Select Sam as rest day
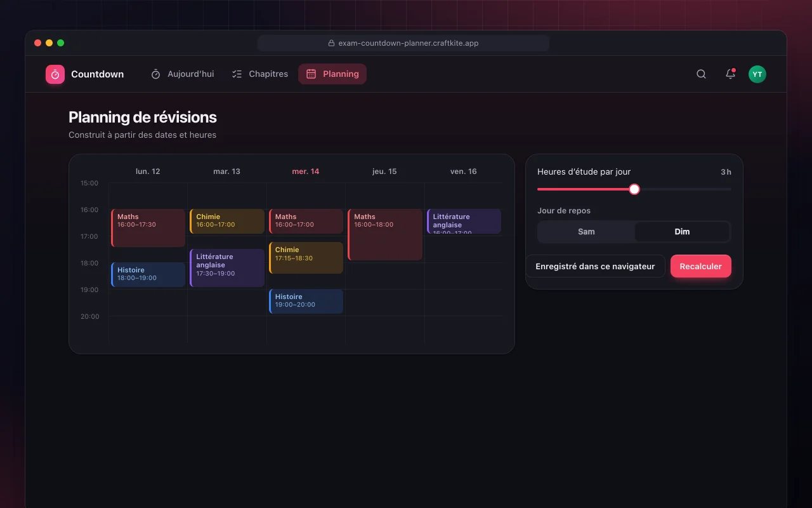 point(586,232)
